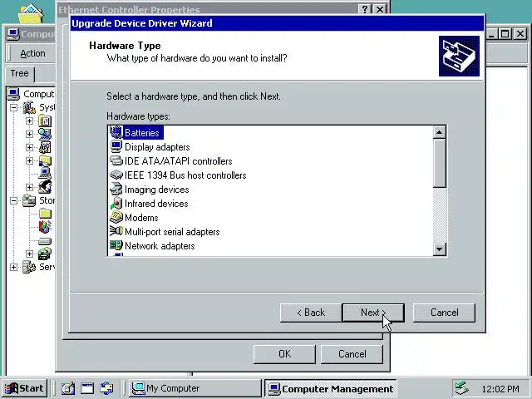The image size is (532, 399).
Task: Click the Storage tree icon
Action: [x=29, y=200]
